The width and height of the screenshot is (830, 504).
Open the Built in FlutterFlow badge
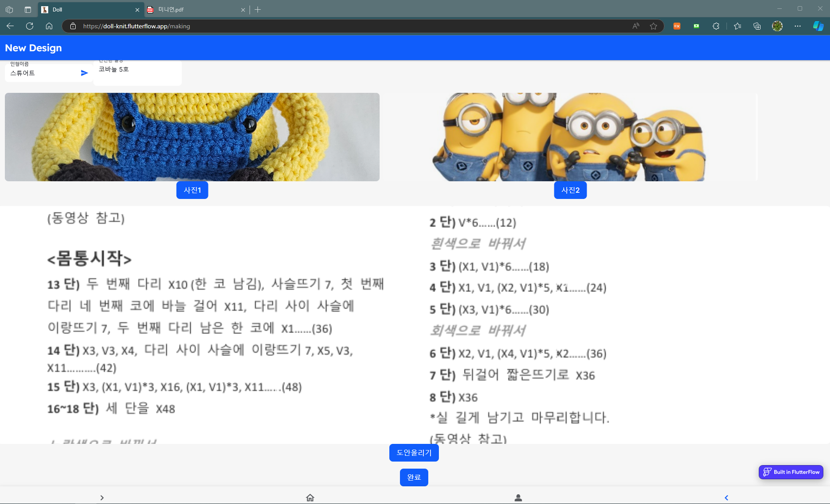coord(791,472)
